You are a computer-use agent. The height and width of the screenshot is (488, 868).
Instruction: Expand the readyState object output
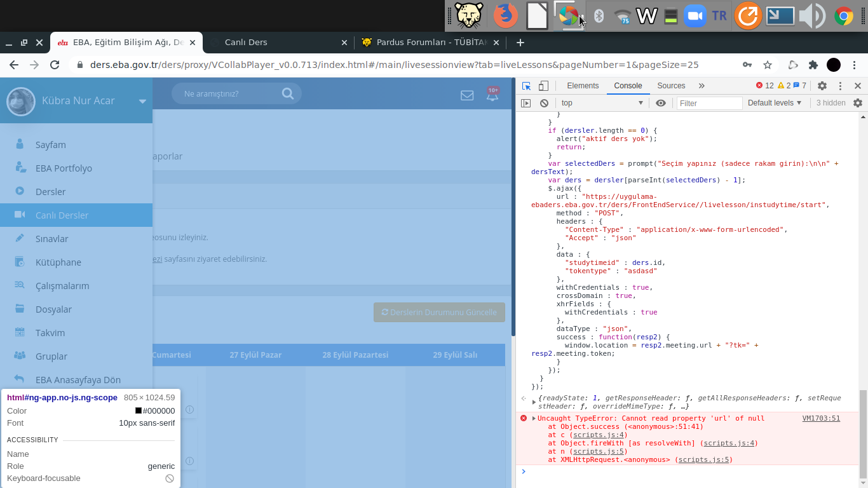tap(534, 402)
